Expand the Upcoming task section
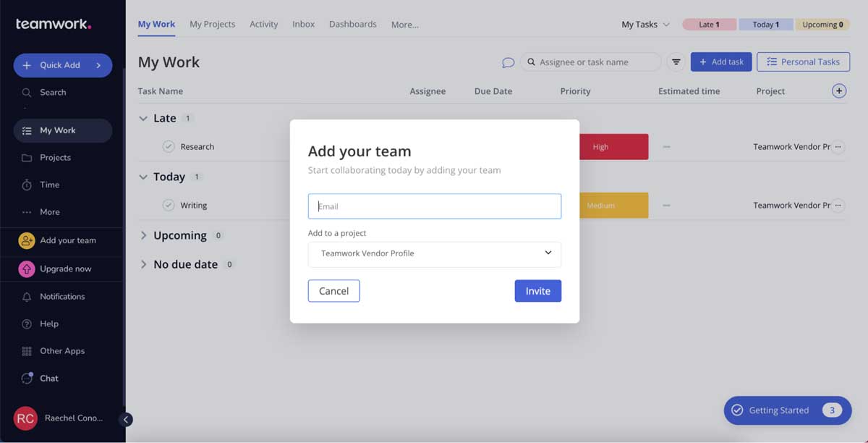Screen dimensions: 868x443 [143, 235]
